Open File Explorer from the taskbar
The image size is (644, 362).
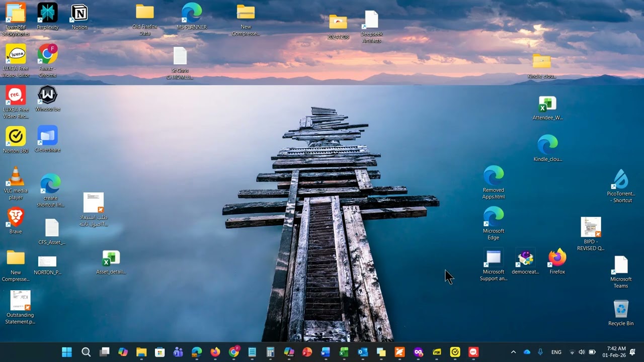point(141,352)
